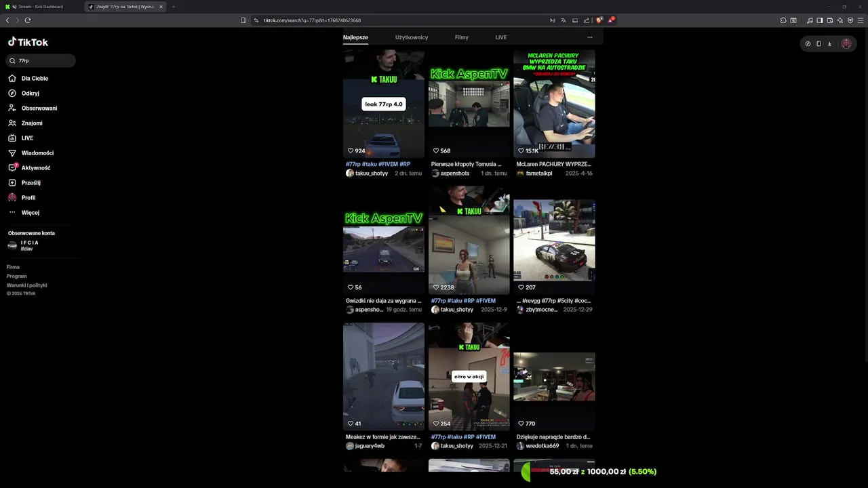Viewport: 868px width, 488px height.
Task: Click the 55,00 zł donation goal bar
Action: click(589, 472)
